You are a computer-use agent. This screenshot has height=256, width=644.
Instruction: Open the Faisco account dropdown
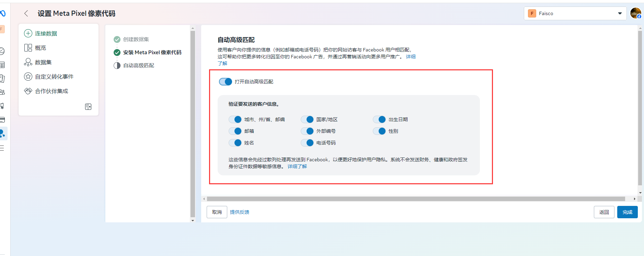[x=575, y=13]
